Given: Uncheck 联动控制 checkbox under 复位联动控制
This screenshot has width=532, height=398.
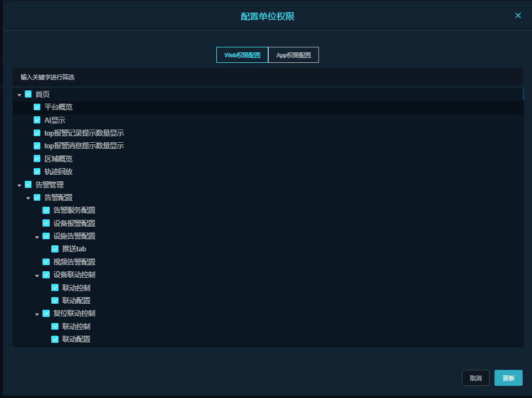Looking at the screenshot, I should tap(55, 326).
